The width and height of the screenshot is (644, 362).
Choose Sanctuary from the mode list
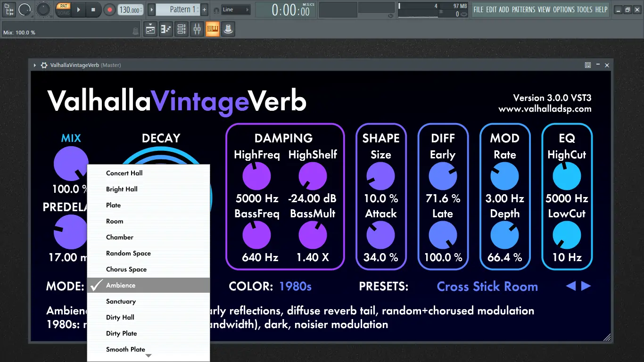point(149,301)
